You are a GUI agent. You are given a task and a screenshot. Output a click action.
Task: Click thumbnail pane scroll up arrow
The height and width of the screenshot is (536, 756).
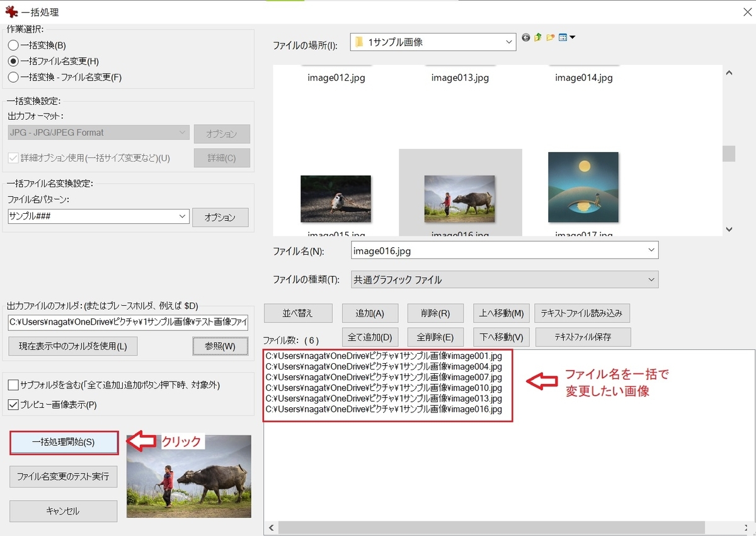pyautogui.click(x=729, y=73)
